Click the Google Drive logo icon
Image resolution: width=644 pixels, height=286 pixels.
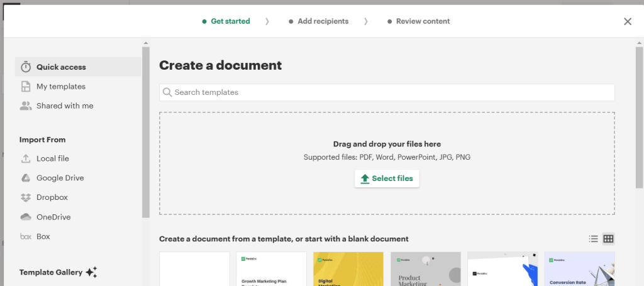click(26, 178)
